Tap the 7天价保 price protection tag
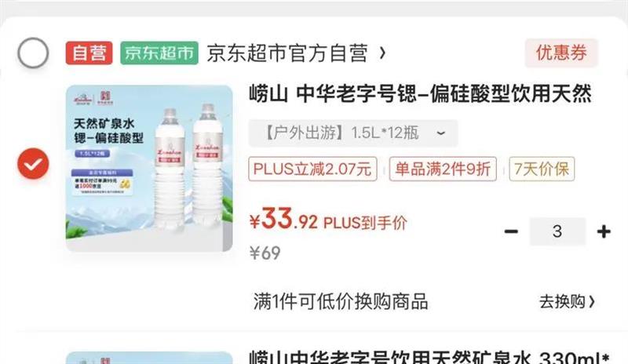Viewport: 628px width, 364px height. pyautogui.click(x=542, y=169)
